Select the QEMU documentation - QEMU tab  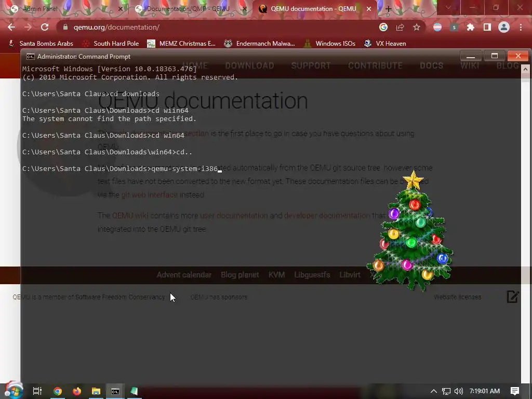click(x=314, y=9)
